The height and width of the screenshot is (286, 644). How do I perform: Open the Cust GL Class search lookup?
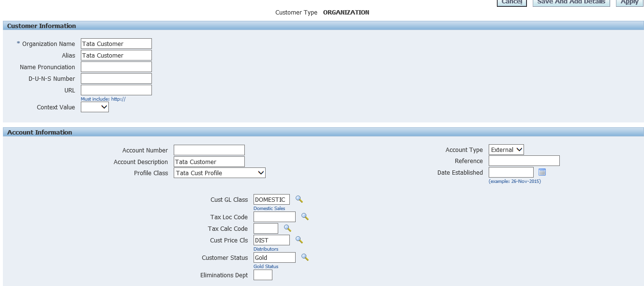299,199
